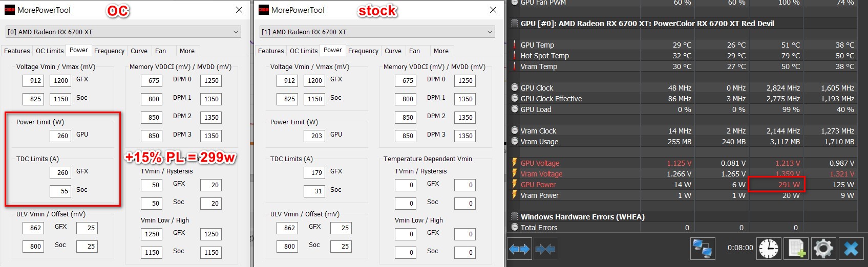Click GPU Clock maximum 2,824 MHz
The image size is (868, 267).
[x=783, y=88]
